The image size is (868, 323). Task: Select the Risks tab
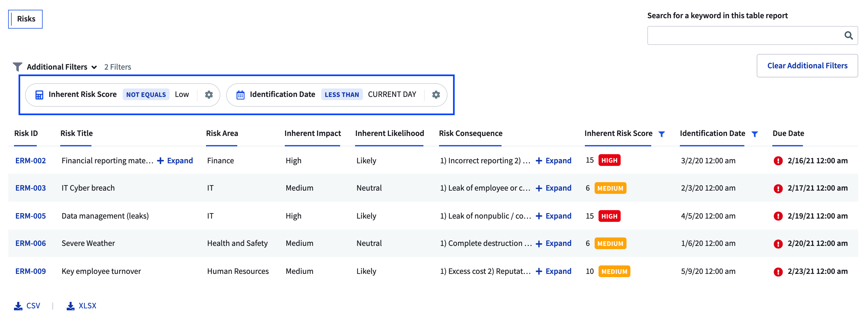tap(26, 19)
